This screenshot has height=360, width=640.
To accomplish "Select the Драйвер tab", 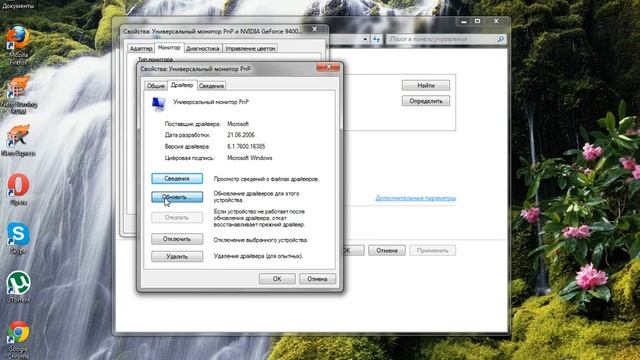I will (182, 85).
